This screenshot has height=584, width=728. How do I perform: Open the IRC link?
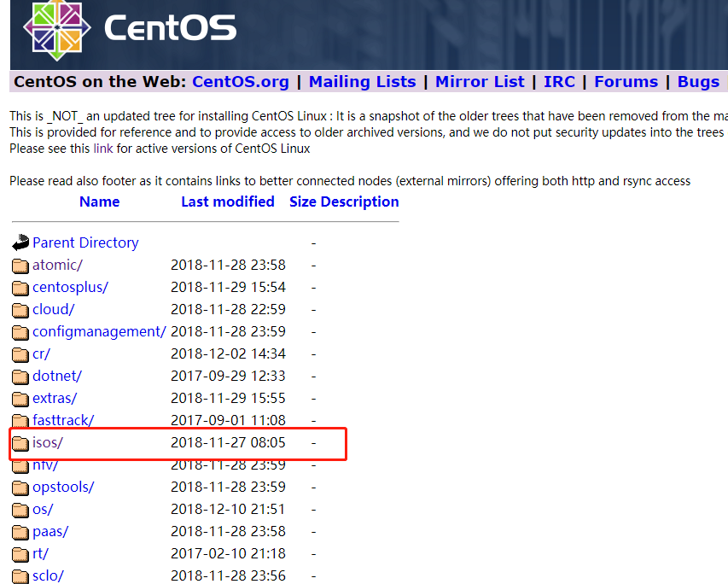(x=559, y=82)
